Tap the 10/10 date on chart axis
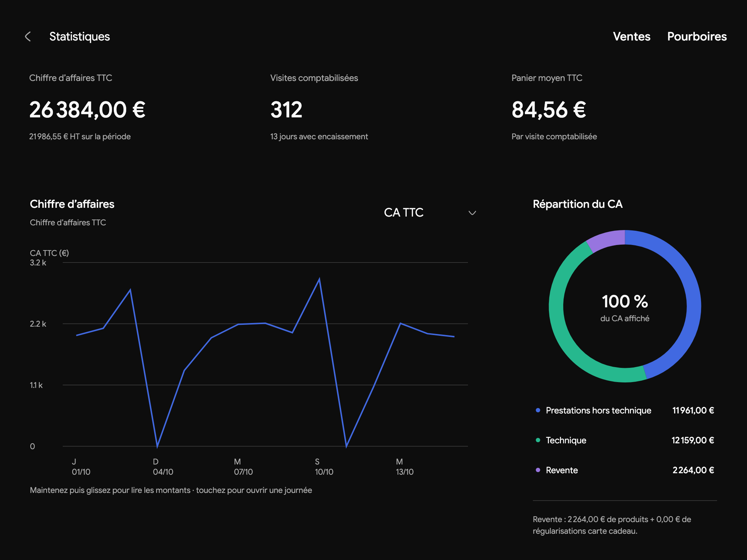Image resolution: width=747 pixels, height=560 pixels. coord(324,472)
